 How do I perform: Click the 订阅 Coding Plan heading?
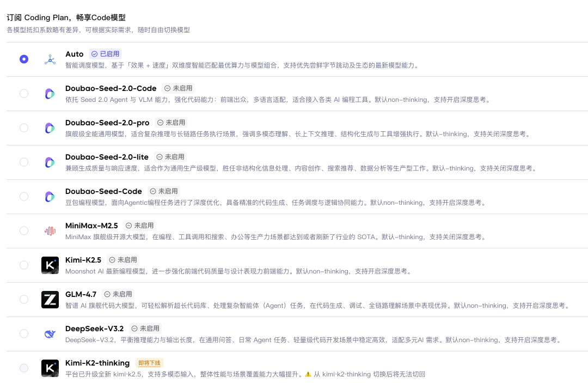66,17
